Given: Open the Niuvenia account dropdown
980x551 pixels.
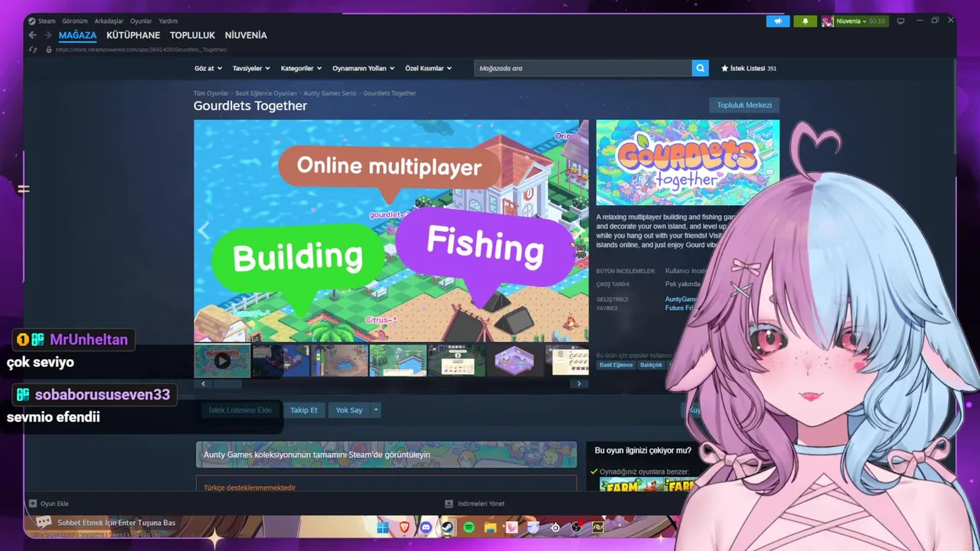Looking at the screenshot, I should pyautogui.click(x=851, y=21).
